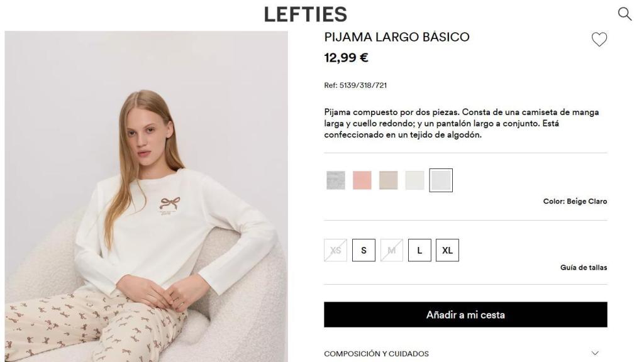Click the unavailable XS size
Image resolution: width=644 pixels, height=362 pixels.
tap(335, 250)
